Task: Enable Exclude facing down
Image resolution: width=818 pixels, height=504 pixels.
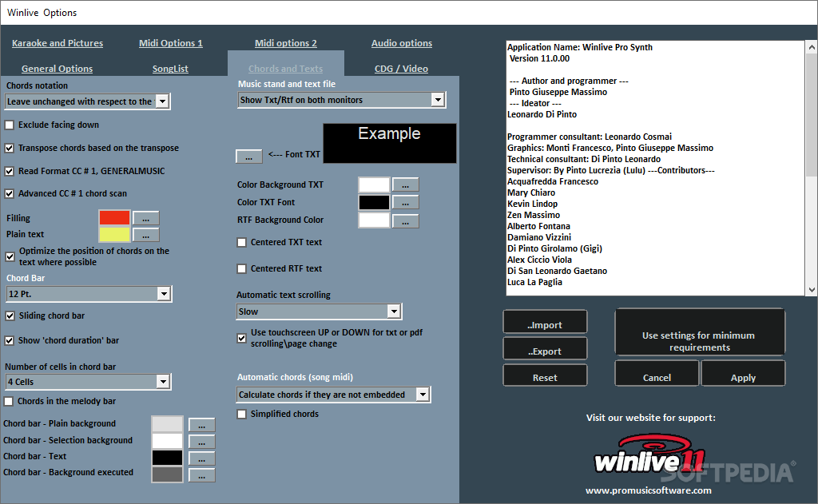Action: pos(11,125)
